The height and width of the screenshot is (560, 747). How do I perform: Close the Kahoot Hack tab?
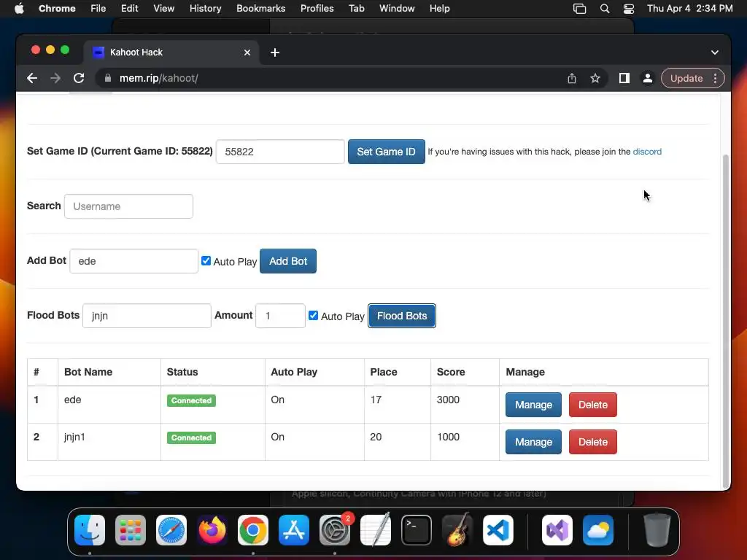[x=247, y=52]
